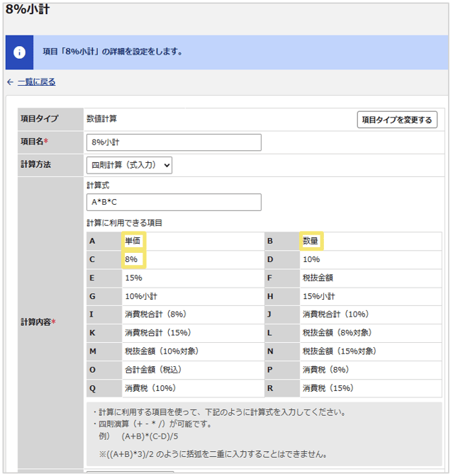Select 消費税（10%） in row Q
The image size is (453, 476).
(150, 388)
